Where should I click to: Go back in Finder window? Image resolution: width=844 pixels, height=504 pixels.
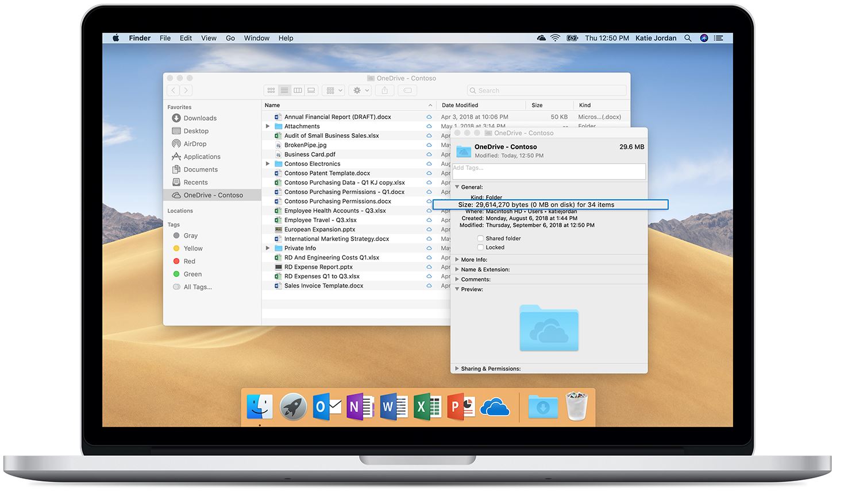coord(173,90)
